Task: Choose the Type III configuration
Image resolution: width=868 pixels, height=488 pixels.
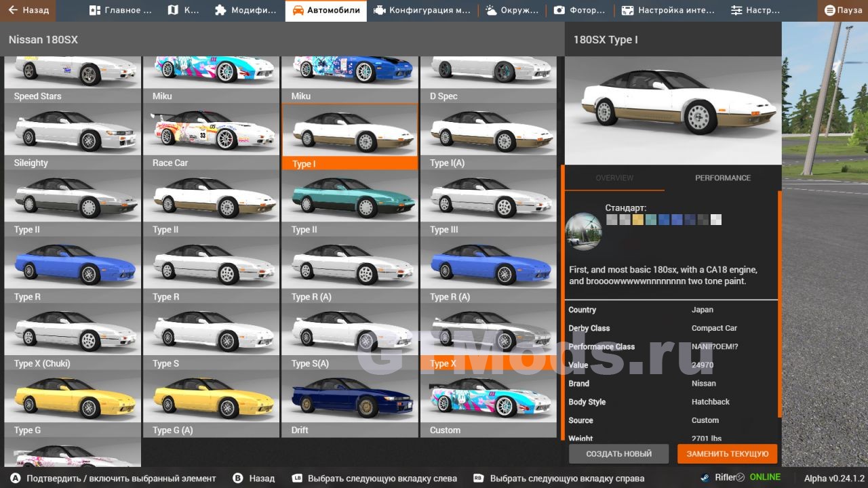Action: pos(488,203)
